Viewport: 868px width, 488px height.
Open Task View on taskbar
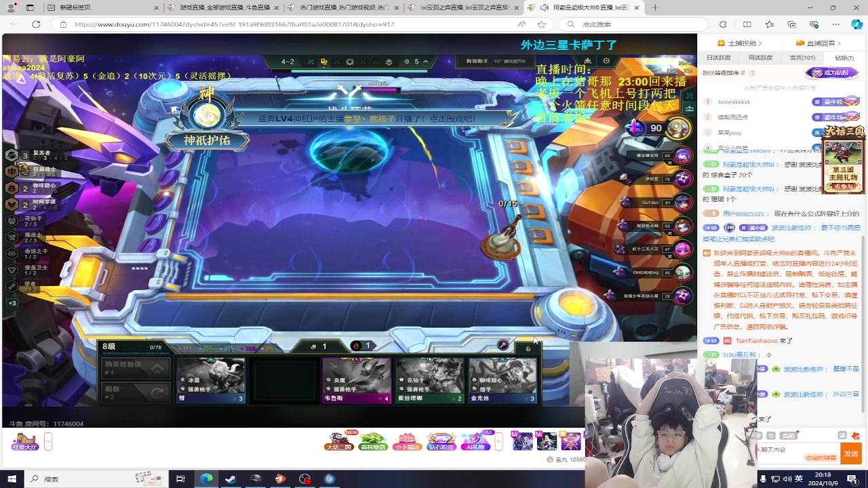(x=180, y=479)
